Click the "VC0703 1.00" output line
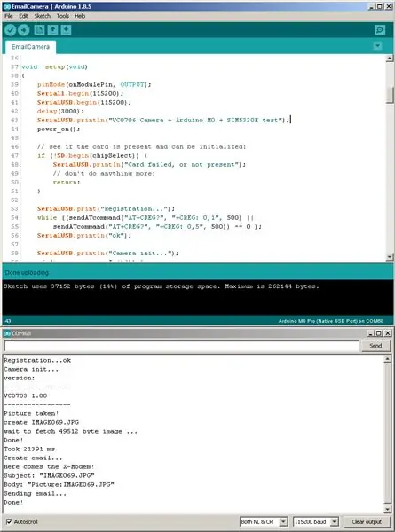Screen dimensions: 395x532 tap(26, 395)
